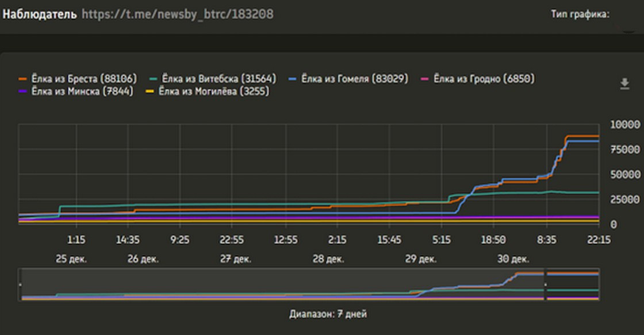Screen dimensions: 644x335
Task: Click the yellow Могилёв color marker
Action: (x=150, y=91)
